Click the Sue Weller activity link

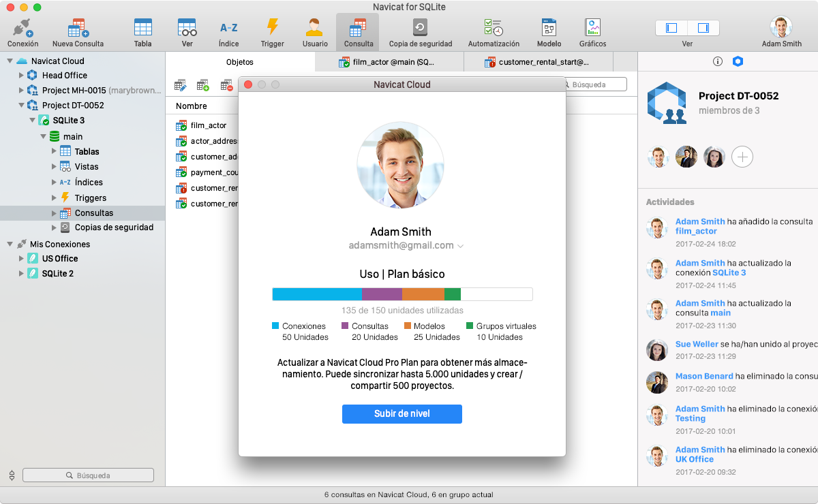pyautogui.click(x=697, y=345)
